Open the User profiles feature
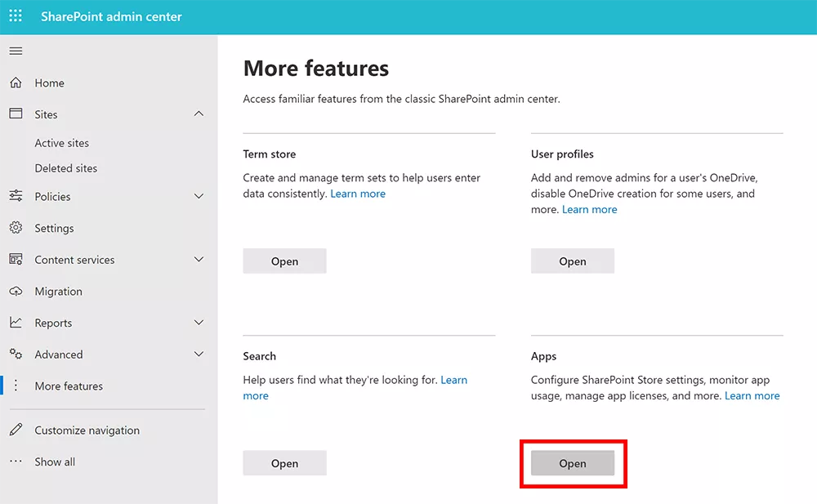Image resolution: width=817 pixels, height=504 pixels. pyautogui.click(x=573, y=261)
